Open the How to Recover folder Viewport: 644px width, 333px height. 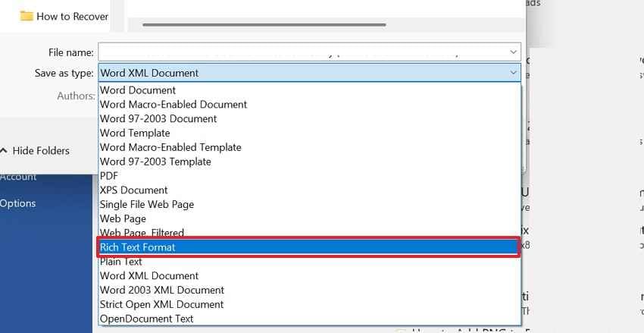[64, 17]
